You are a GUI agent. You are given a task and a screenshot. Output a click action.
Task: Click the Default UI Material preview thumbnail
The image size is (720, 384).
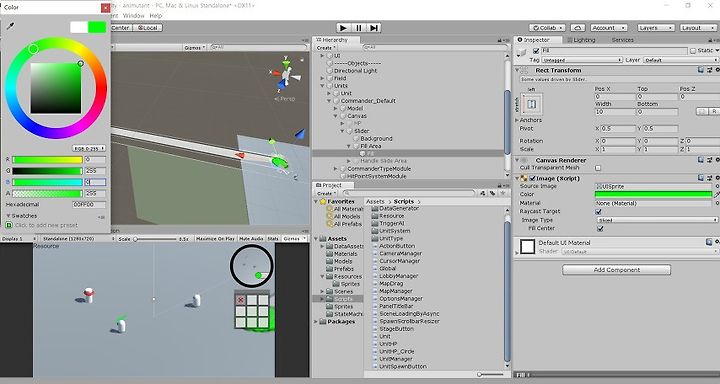click(528, 247)
